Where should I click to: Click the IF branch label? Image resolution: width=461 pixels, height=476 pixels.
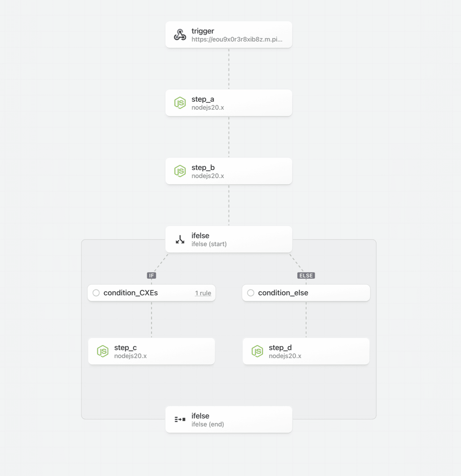[x=152, y=275]
